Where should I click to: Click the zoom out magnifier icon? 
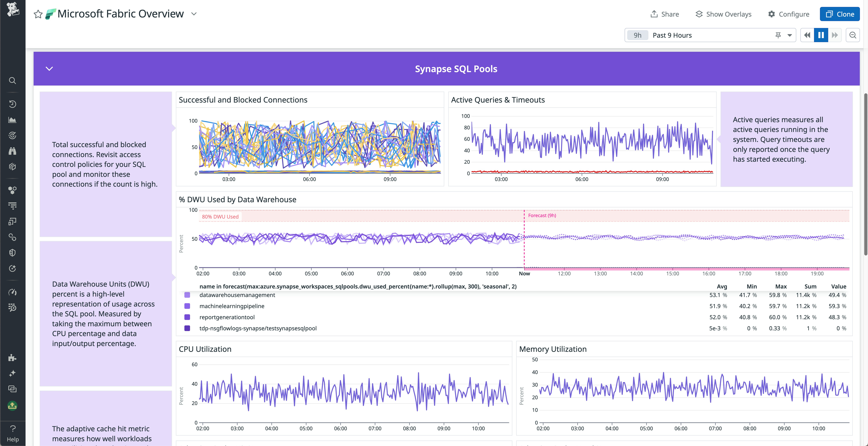(853, 35)
